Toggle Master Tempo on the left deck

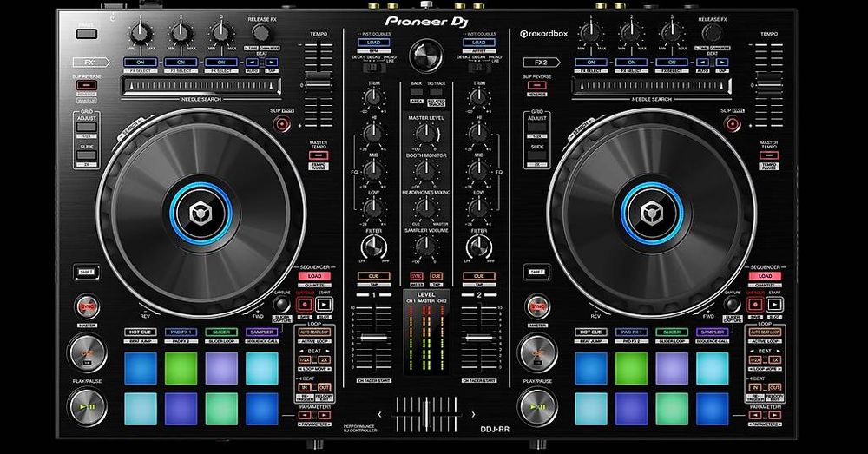317,155
